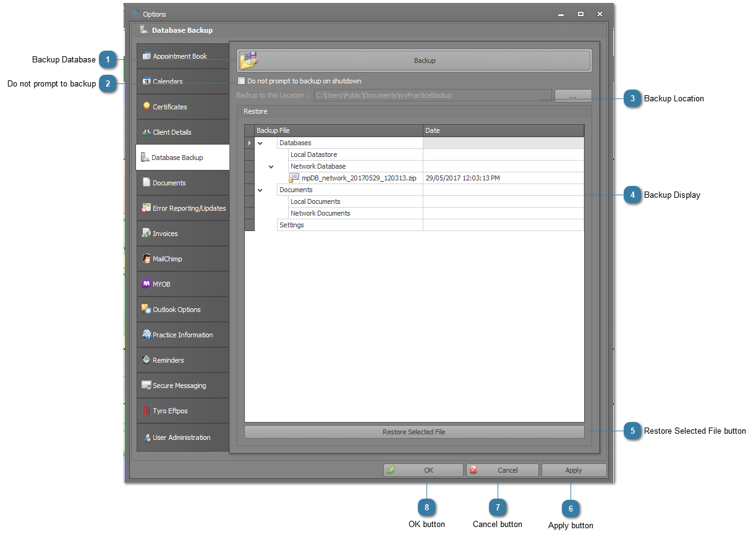Click the green checkmark icon on OK
Image resolution: width=756 pixels, height=540 pixels.
(391, 470)
